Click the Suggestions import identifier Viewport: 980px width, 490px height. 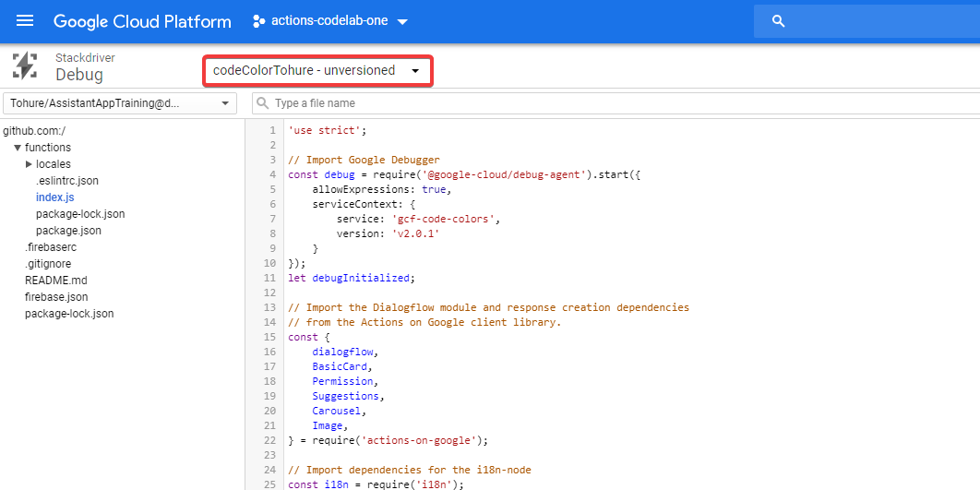click(x=346, y=396)
